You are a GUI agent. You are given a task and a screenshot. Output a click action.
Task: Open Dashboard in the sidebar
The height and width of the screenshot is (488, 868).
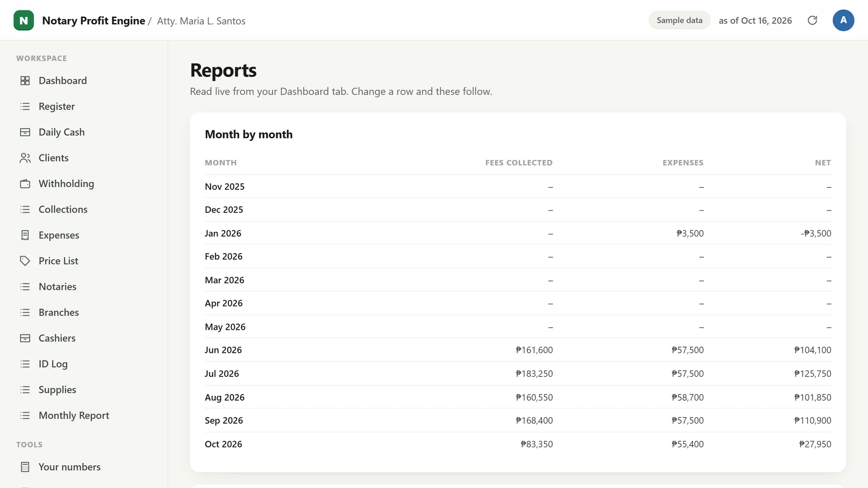click(x=63, y=80)
